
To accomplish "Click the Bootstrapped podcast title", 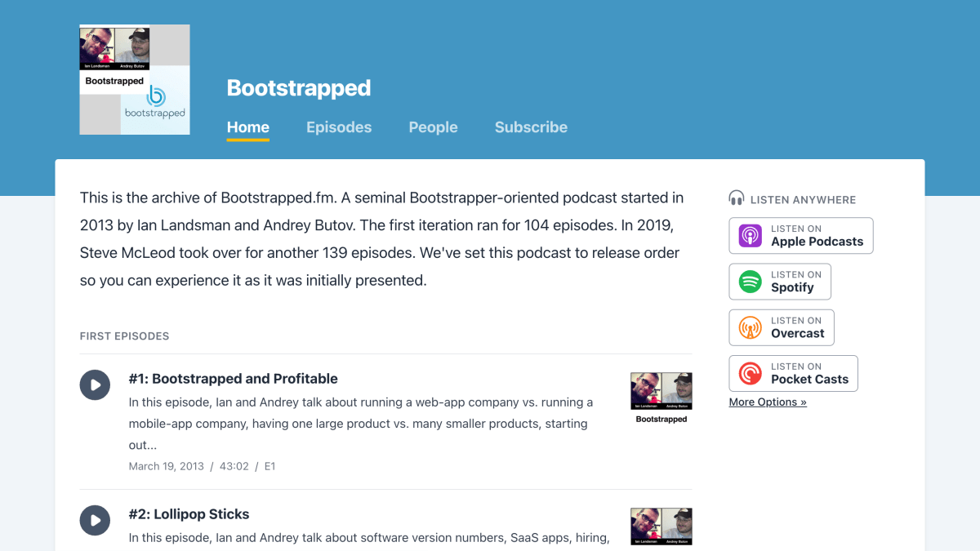I will pos(299,88).
